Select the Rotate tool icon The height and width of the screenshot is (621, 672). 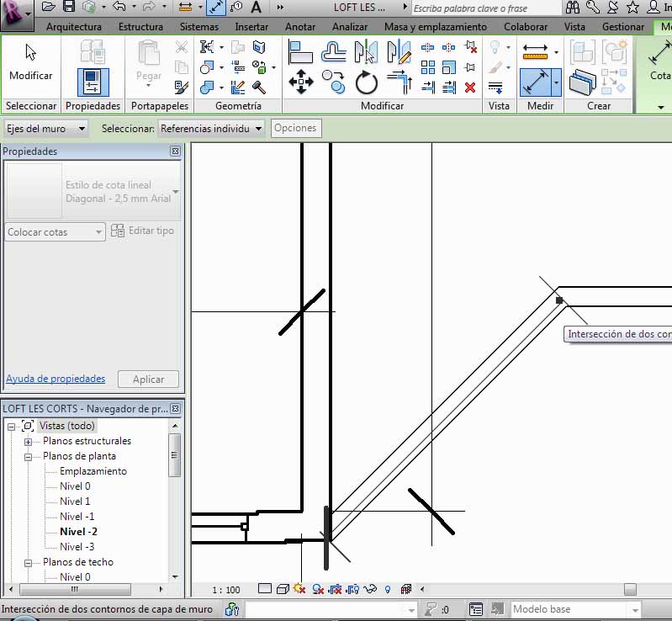click(x=367, y=82)
